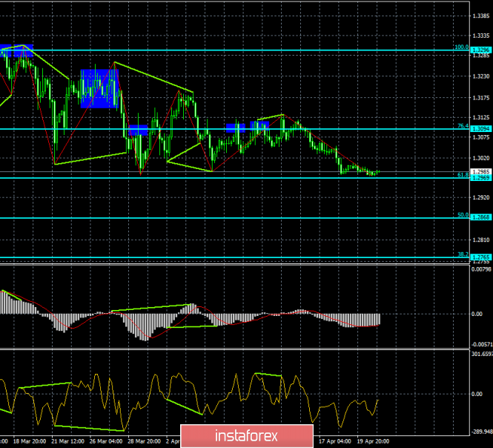The width and height of the screenshot is (493, 448).
Task: Click the 1.2868 Fibonacci price tag
Action: click(480, 217)
